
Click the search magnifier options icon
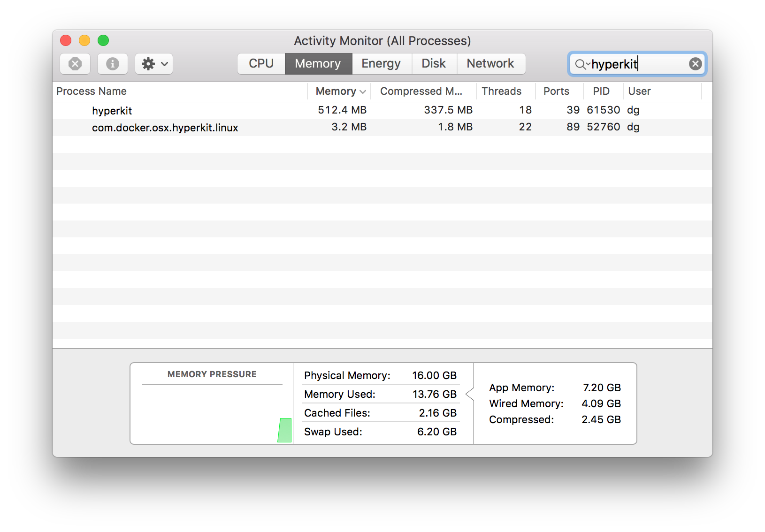(582, 64)
